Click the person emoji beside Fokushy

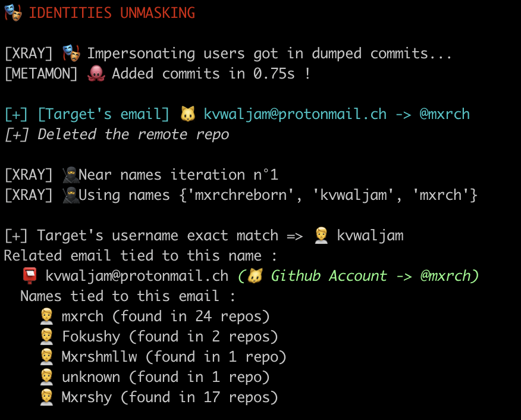46,337
